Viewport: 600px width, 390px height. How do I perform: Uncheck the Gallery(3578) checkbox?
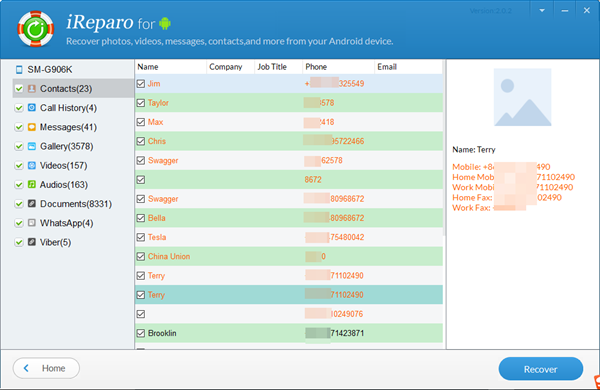(x=19, y=146)
